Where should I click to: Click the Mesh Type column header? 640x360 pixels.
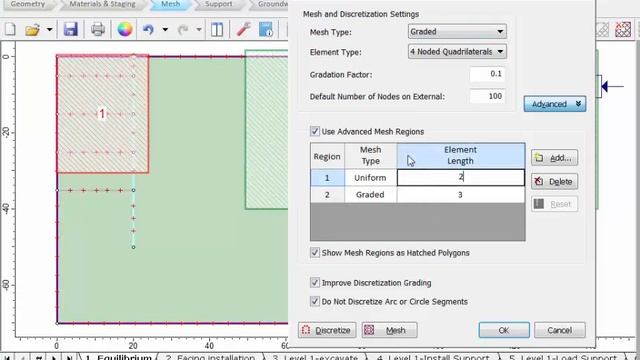[370, 156]
